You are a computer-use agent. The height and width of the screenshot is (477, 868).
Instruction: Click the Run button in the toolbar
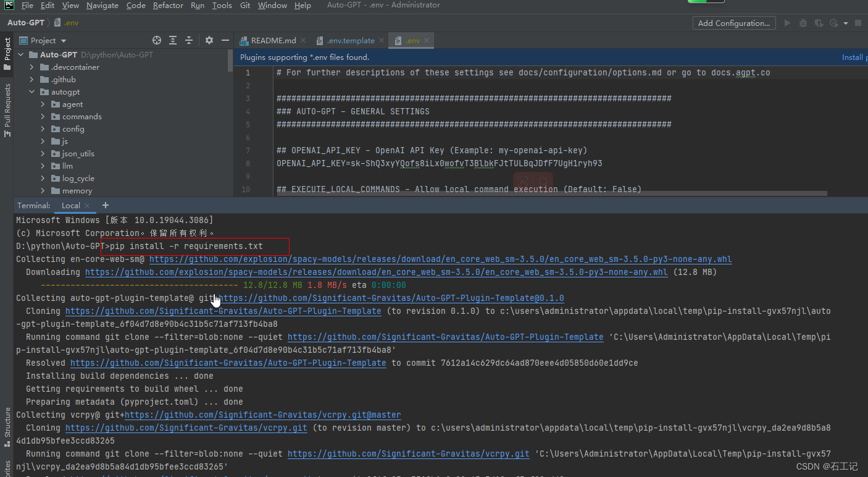pyautogui.click(x=787, y=23)
